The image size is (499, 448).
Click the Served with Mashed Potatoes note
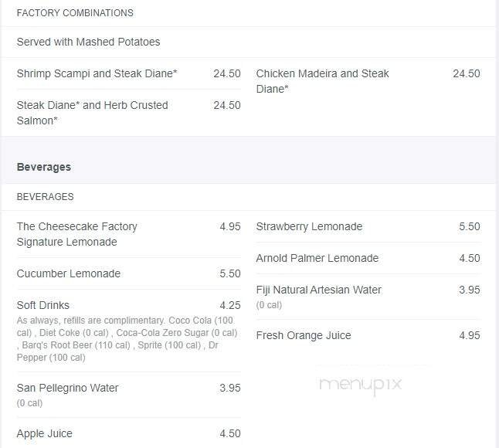(88, 42)
